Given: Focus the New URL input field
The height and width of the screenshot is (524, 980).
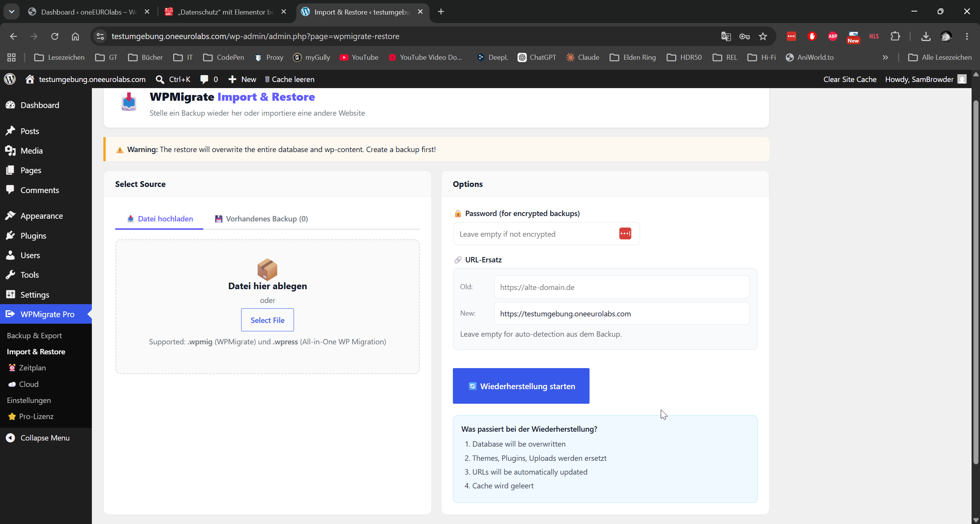Looking at the screenshot, I should click(x=622, y=313).
